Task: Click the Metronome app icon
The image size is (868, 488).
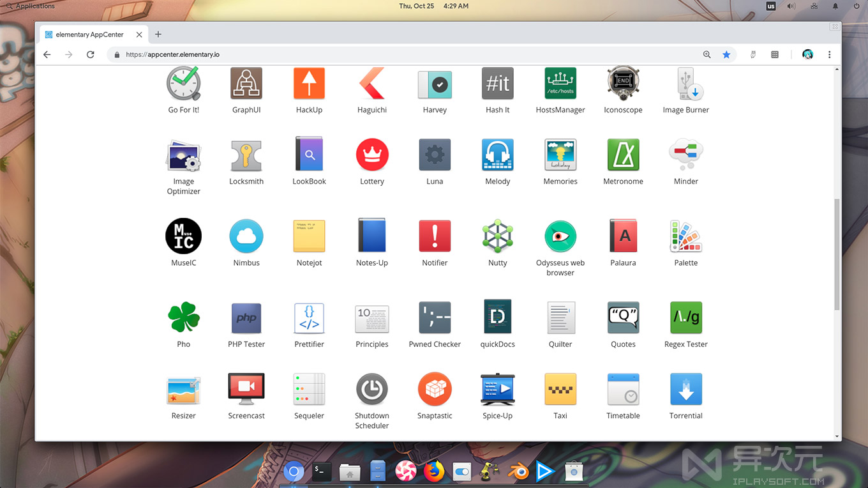Action: tap(623, 154)
